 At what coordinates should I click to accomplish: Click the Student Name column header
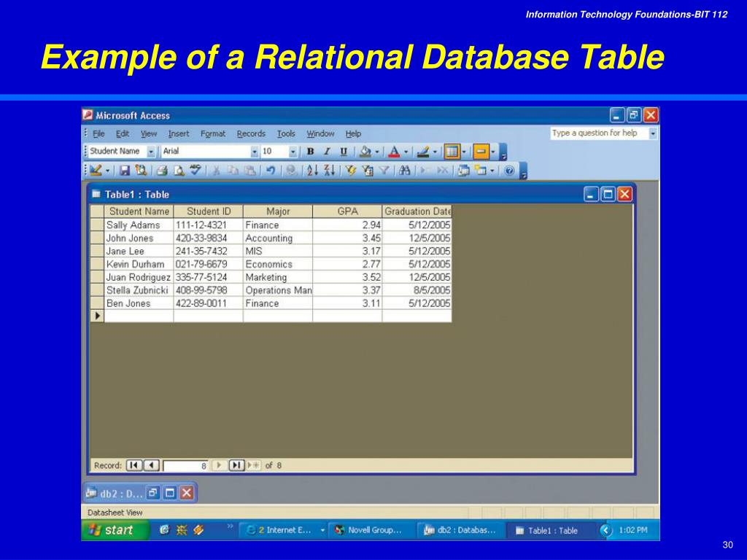pos(139,211)
